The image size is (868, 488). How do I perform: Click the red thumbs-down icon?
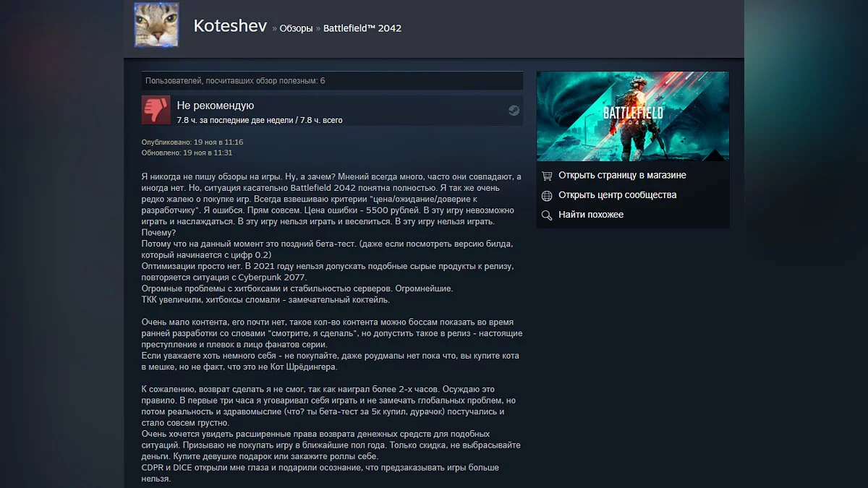(156, 110)
